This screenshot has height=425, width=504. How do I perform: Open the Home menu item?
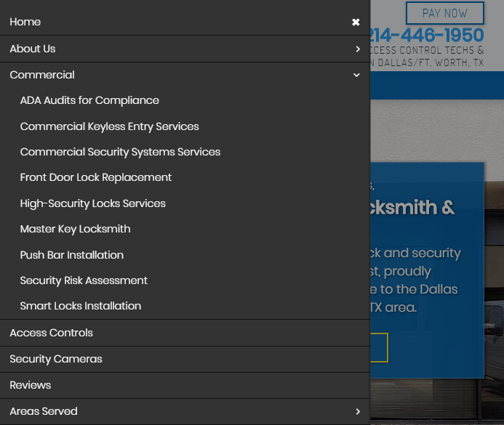pyautogui.click(x=25, y=22)
